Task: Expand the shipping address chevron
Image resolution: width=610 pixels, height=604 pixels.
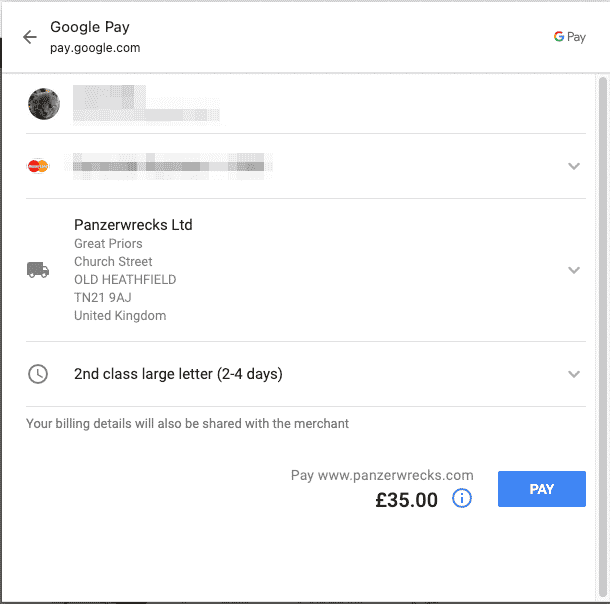Action: click(574, 270)
